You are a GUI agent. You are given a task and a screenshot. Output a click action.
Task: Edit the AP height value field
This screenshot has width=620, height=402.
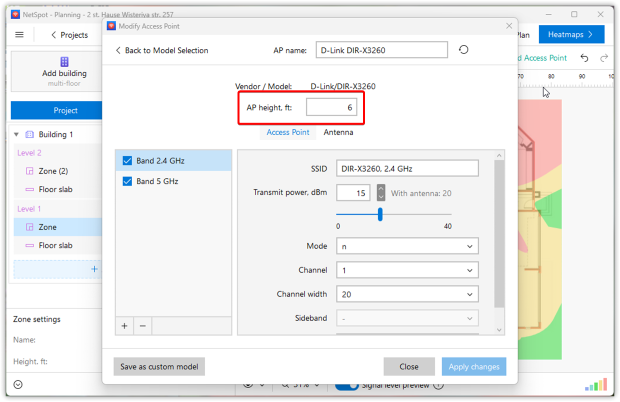tap(331, 108)
